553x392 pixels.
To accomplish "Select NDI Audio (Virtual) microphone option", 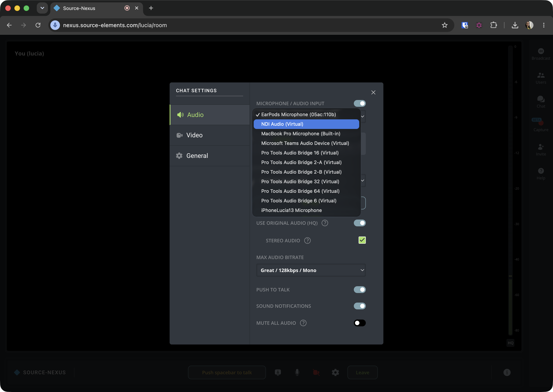I will coord(306,124).
